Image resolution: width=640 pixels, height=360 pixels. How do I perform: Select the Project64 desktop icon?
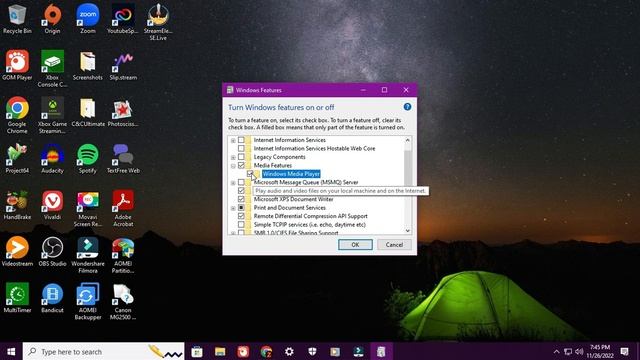17,159
